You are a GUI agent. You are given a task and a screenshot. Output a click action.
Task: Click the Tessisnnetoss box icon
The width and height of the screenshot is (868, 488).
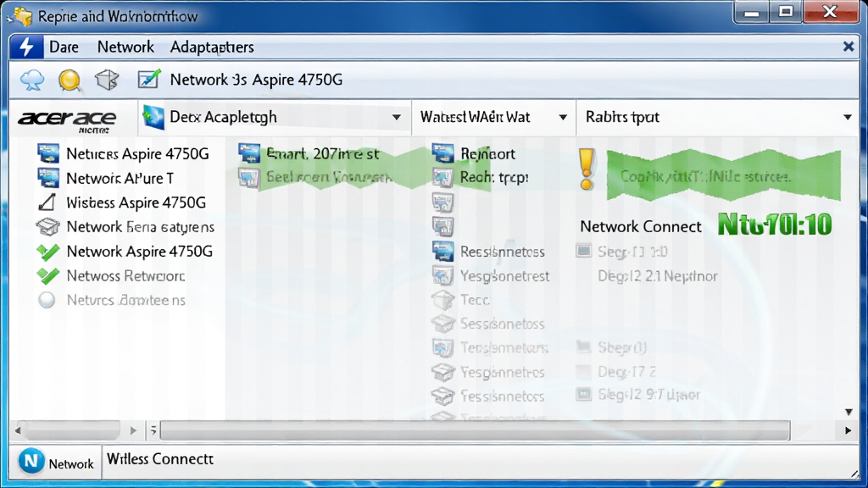point(442,396)
